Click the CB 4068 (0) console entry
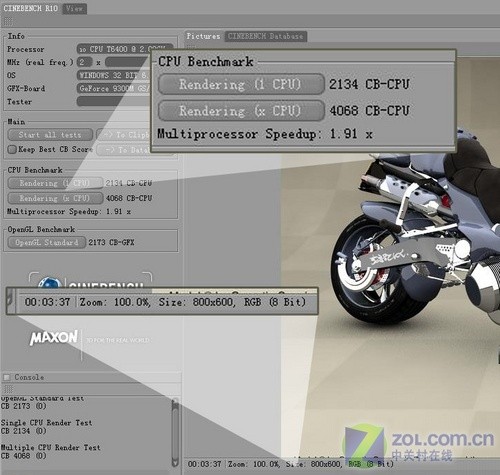This screenshot has width=500, height=475. pos(24,456)
